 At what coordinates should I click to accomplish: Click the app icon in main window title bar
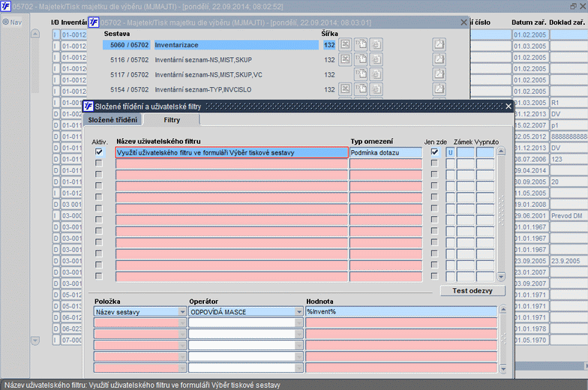(x=6, y=6)
